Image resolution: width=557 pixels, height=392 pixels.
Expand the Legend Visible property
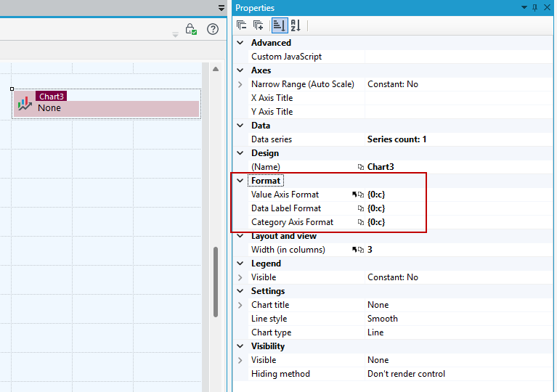pyautogui.click(x=240, y=277)
